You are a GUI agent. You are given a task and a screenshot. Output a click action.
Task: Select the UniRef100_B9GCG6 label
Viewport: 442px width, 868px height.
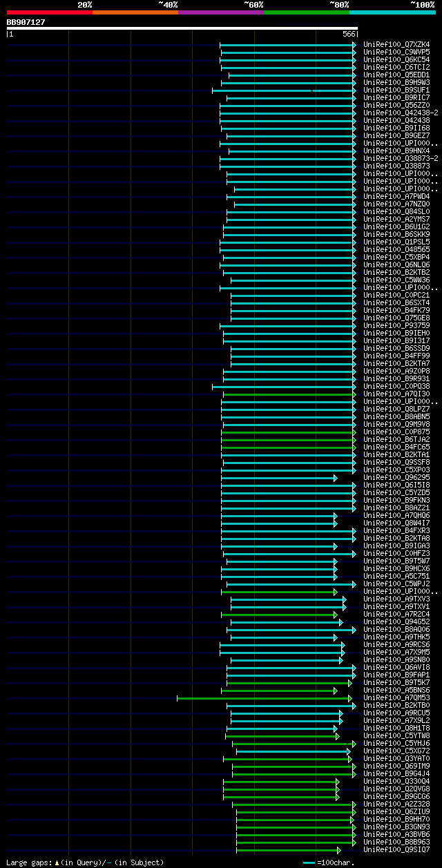(x=396, y=797)
